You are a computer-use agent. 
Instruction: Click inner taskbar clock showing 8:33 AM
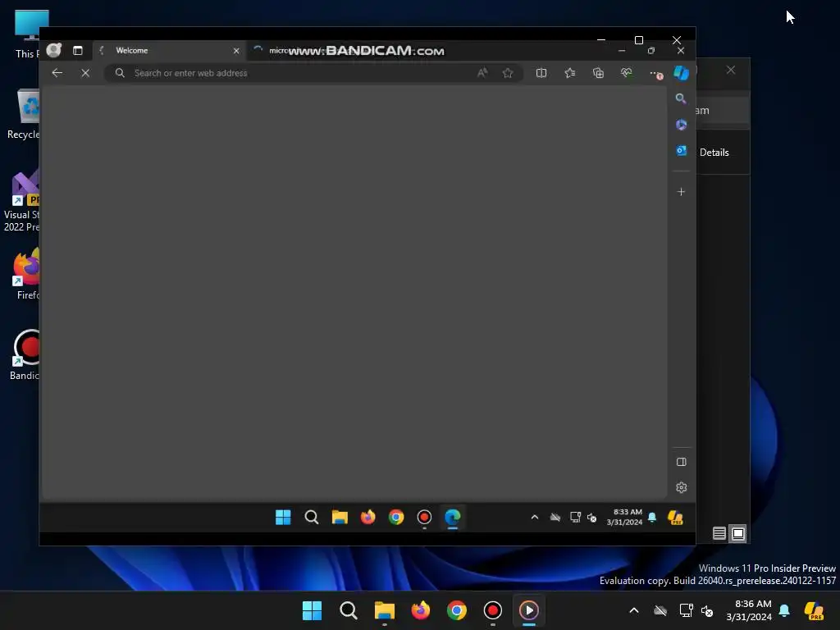click(x=624, y=517)
